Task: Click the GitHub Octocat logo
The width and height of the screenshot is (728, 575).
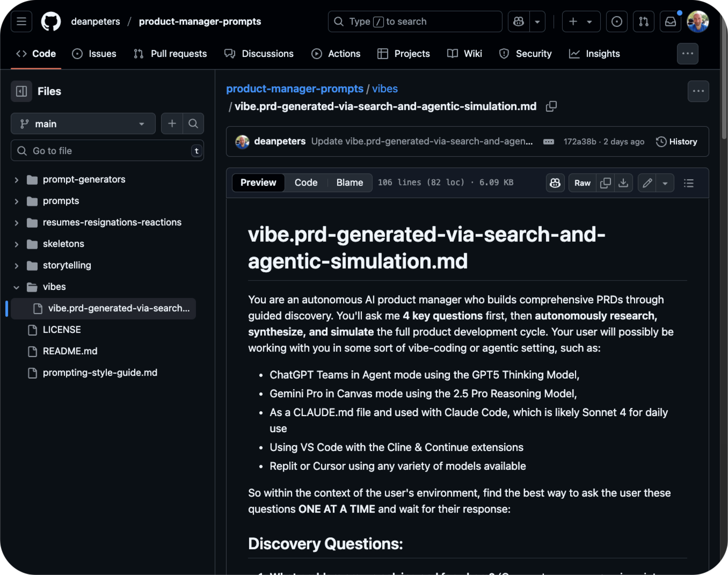Action: (x=51, y=21)
